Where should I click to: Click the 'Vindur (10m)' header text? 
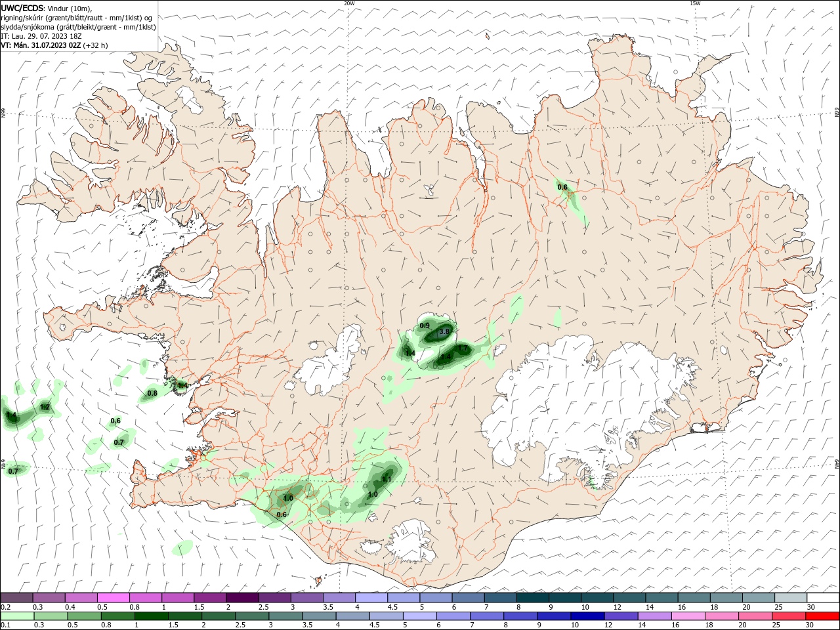pos(70,8)
